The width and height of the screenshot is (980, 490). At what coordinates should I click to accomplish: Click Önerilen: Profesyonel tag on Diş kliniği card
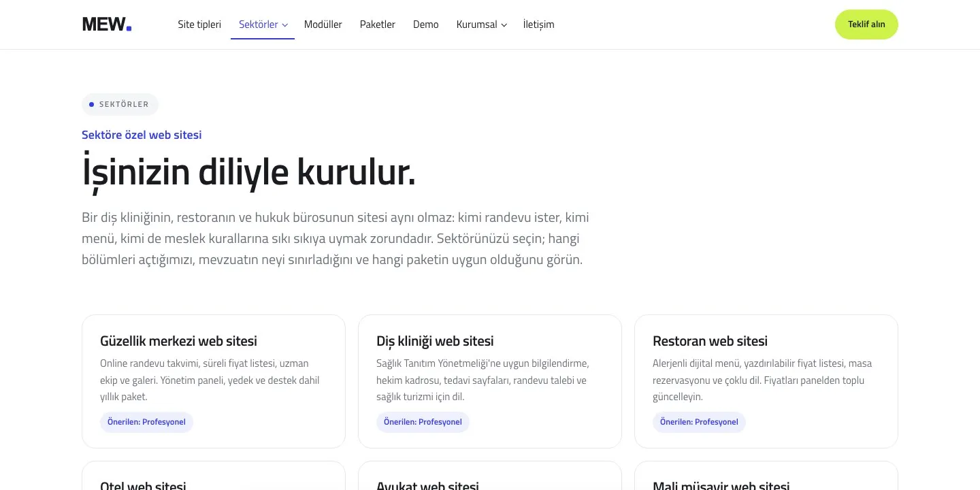pyautogui.click(x=423, y=422)
